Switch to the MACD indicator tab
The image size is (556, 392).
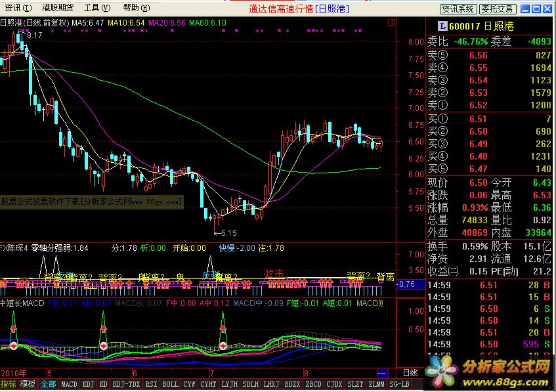(69, 384)
